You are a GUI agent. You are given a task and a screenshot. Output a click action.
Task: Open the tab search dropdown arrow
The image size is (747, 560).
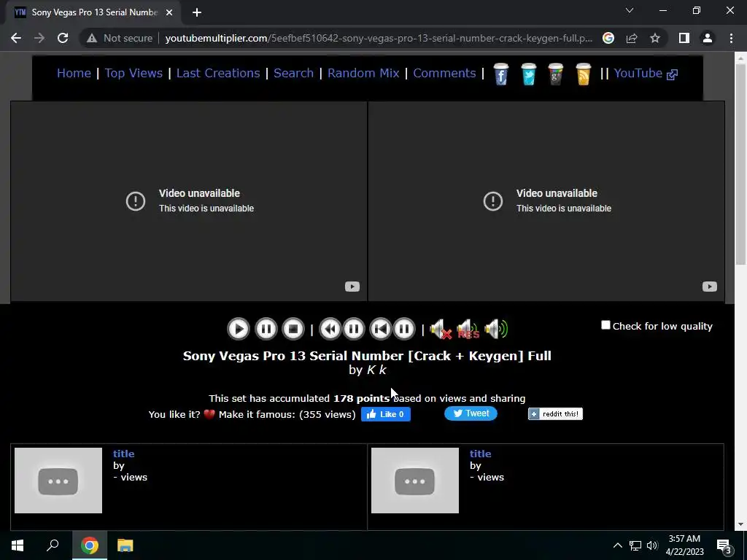click(630, 10)
